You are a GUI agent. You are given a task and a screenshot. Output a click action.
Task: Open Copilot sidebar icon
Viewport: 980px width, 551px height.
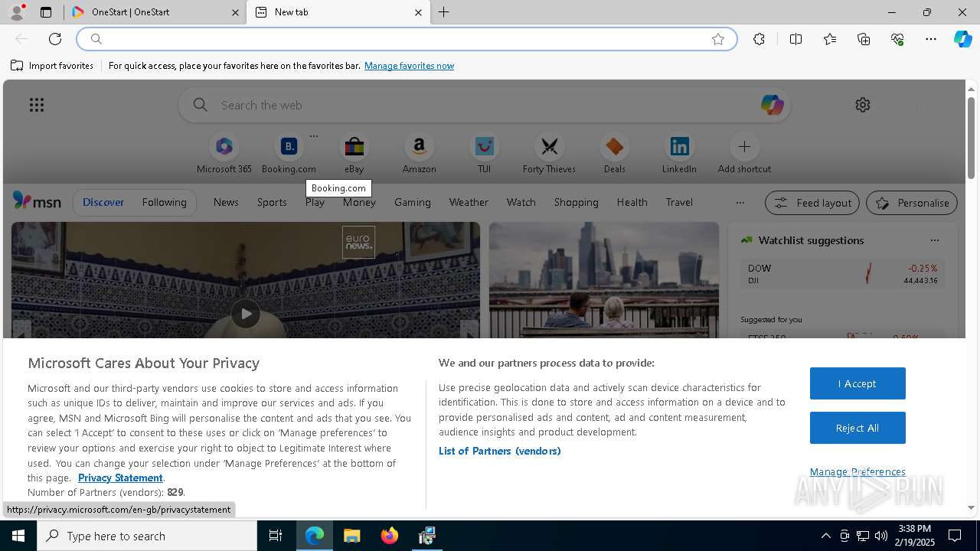coord(962,39)
